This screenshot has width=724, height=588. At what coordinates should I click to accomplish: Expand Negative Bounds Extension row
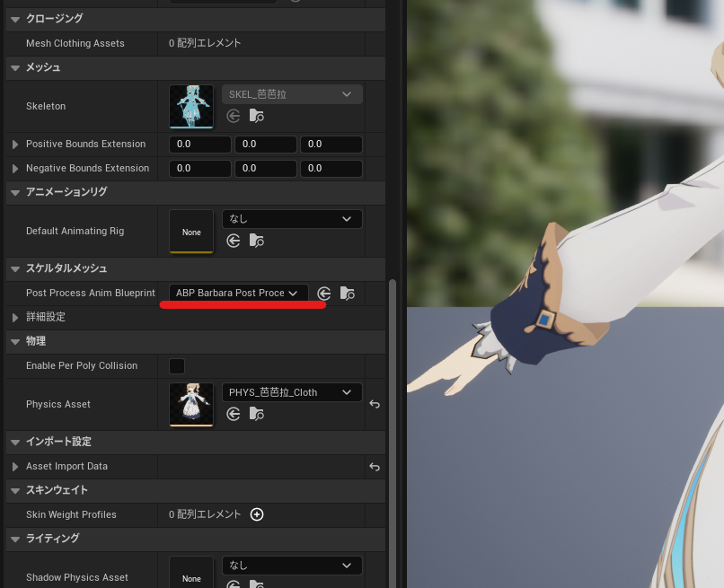click(x=15, y=169)
